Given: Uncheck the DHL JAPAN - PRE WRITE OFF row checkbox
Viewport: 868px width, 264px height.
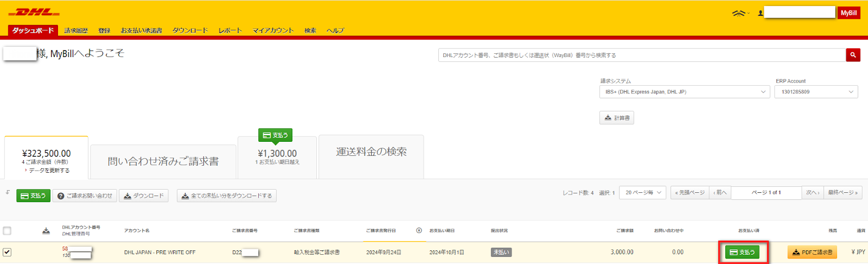Looking at the screenshot, I should pyautogui.click(x=7, y=252).
